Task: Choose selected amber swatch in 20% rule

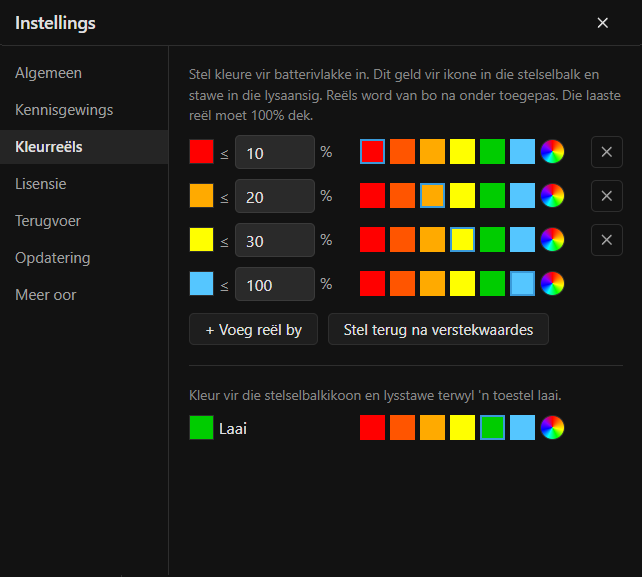Action: 432,195
